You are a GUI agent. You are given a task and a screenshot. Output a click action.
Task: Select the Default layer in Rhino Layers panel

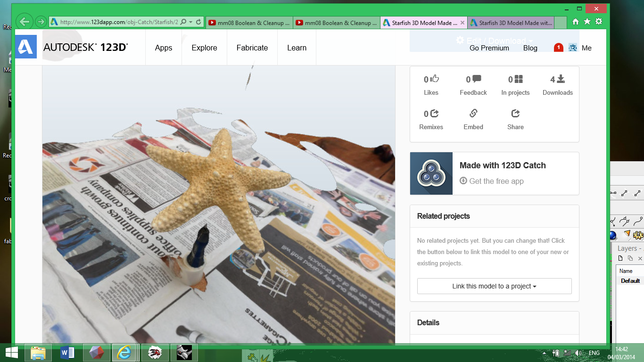point(630,280)
